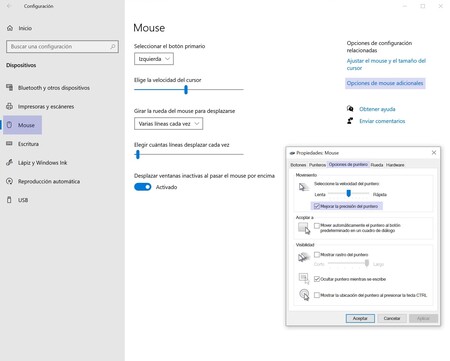Switch to the Punteros tab
The width and height of the screenshot is (450, 361).
(317, 165)
